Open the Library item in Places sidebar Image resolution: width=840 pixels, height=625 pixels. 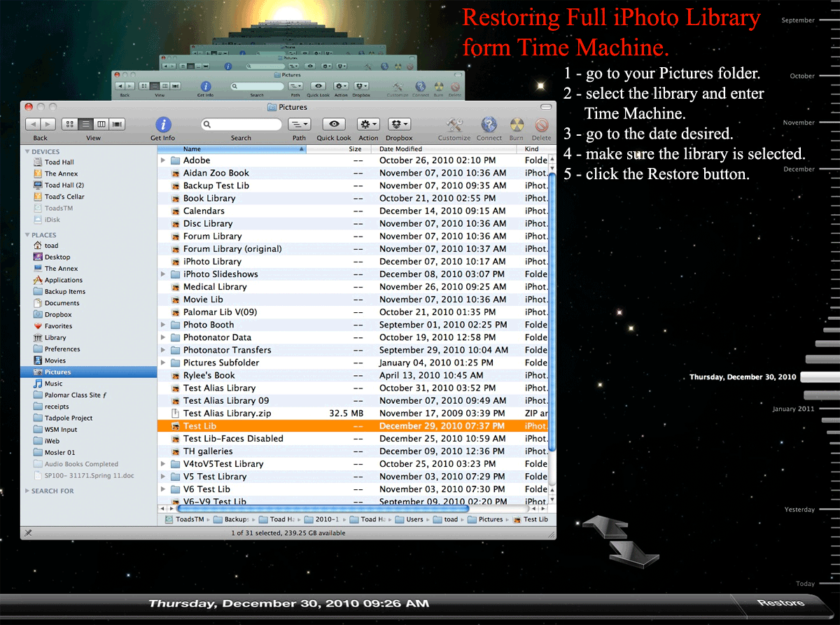(55, 337)
